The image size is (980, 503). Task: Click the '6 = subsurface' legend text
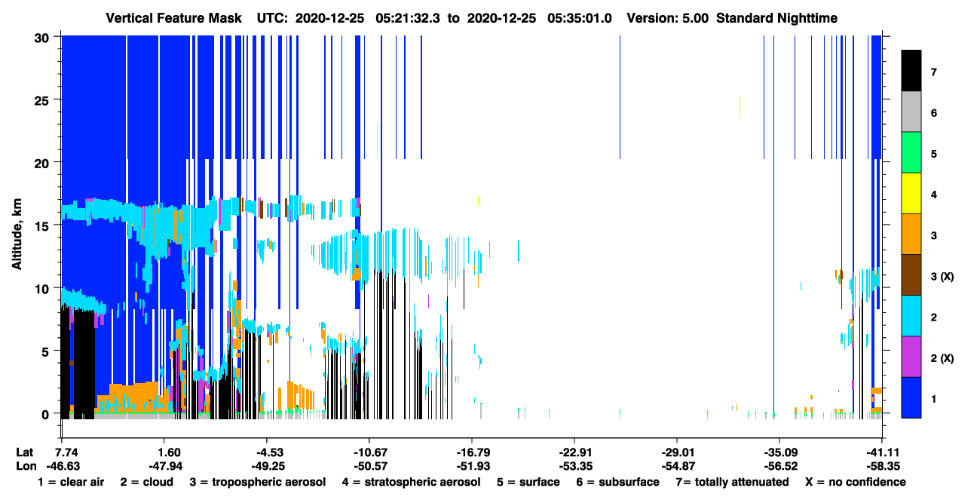[617, 482]
